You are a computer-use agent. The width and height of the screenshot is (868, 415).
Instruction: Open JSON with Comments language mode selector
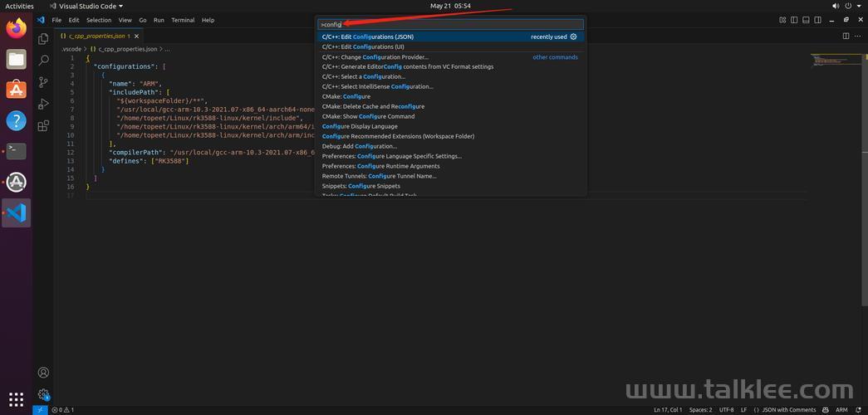pos(791,410)
